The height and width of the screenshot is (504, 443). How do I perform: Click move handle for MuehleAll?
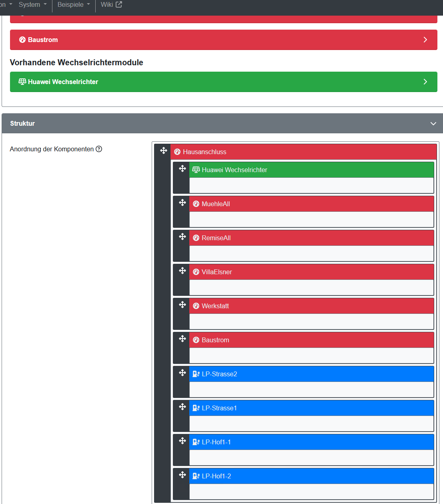(182, 203)
